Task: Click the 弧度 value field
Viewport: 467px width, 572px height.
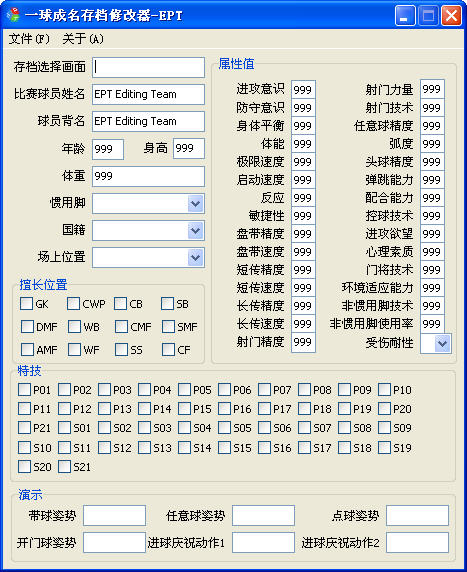Action: tap(432, 143)
